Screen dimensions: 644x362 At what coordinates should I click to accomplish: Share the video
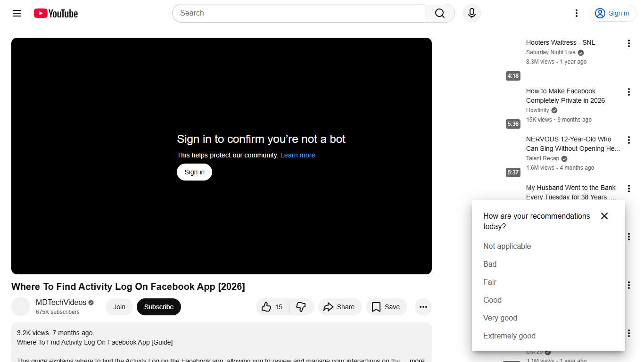(x=340, y=307)
